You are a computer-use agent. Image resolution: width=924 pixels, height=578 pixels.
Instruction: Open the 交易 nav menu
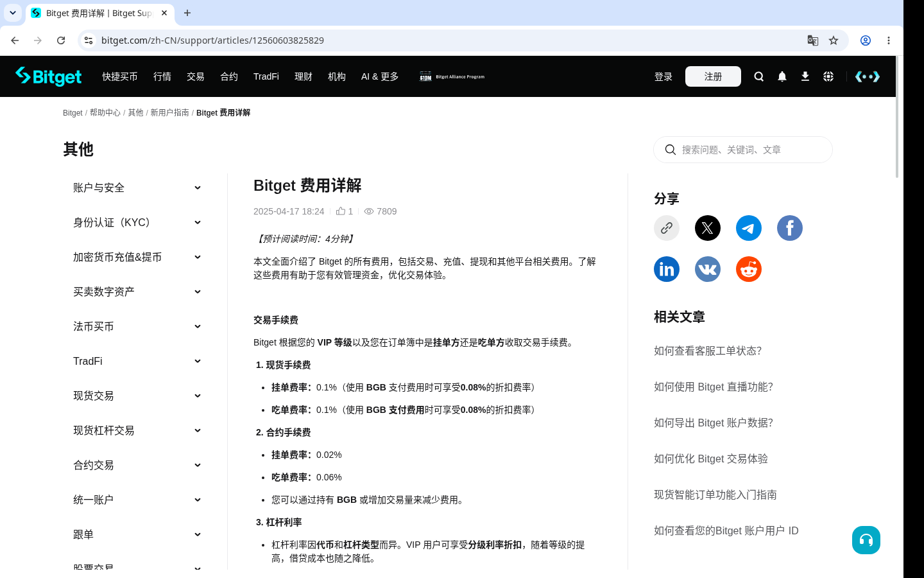tap(196, 76)
